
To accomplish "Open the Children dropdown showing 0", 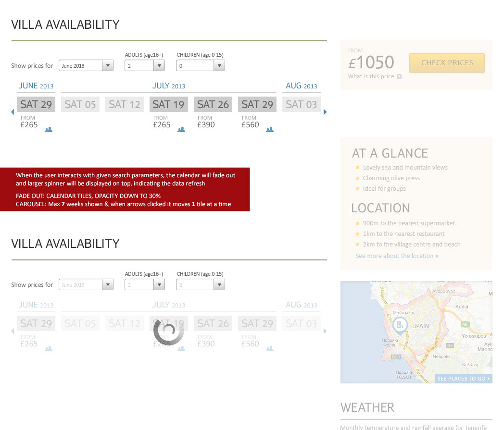I will [201, 66].
